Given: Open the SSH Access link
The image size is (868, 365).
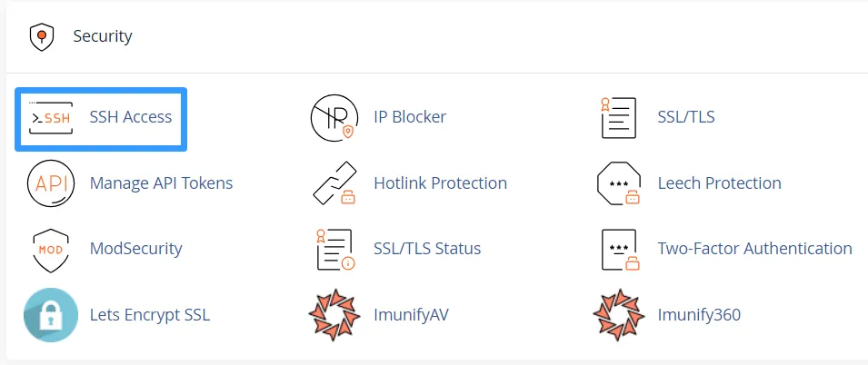Looking at the screenshot, I should point(130,117).
